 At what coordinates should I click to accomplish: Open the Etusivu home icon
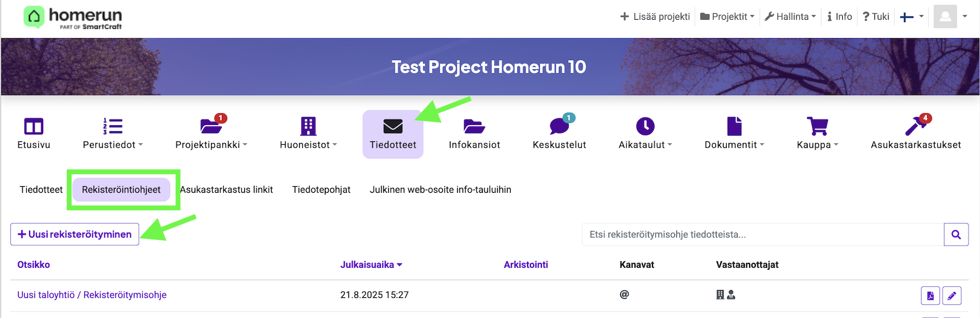point(33,127)
